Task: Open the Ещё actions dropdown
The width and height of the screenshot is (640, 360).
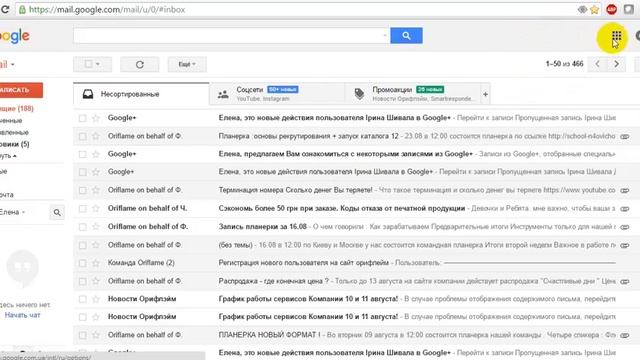Action: pos(187,64)
